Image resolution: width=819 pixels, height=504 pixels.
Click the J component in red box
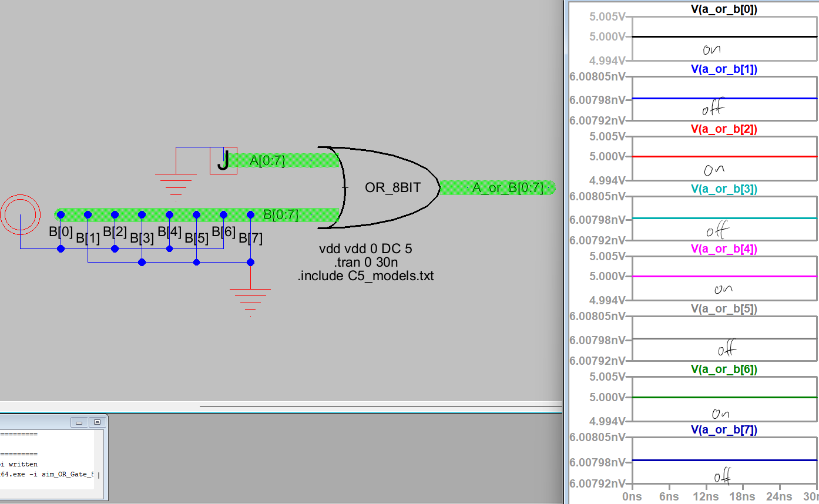point(223,161)
